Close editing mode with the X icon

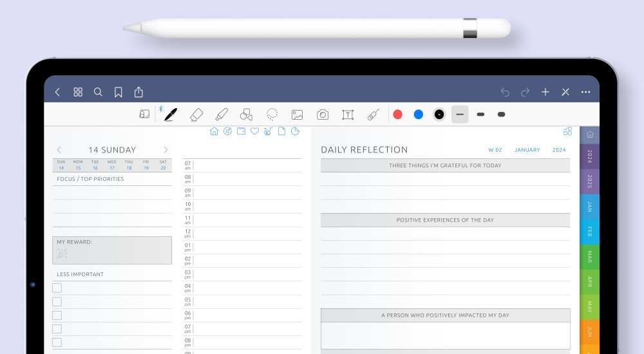click(565, 92)
